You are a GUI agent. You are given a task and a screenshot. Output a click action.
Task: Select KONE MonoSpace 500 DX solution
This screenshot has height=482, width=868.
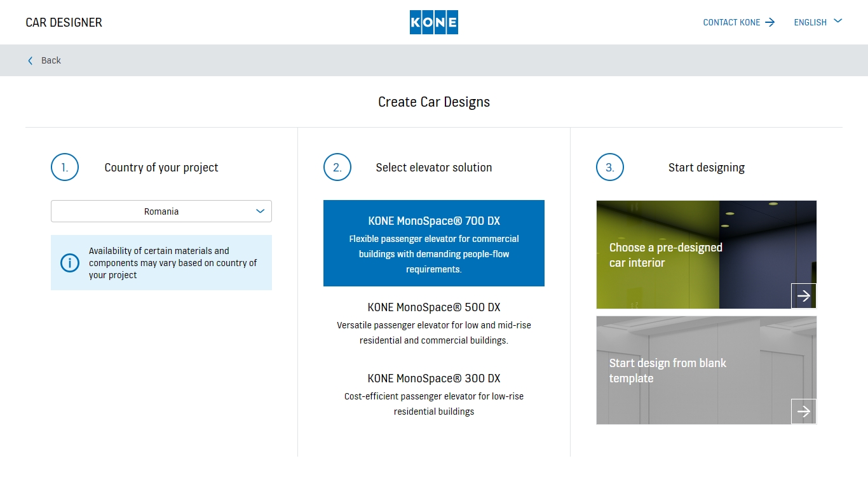pyautogui.click(x=434, y=323)
